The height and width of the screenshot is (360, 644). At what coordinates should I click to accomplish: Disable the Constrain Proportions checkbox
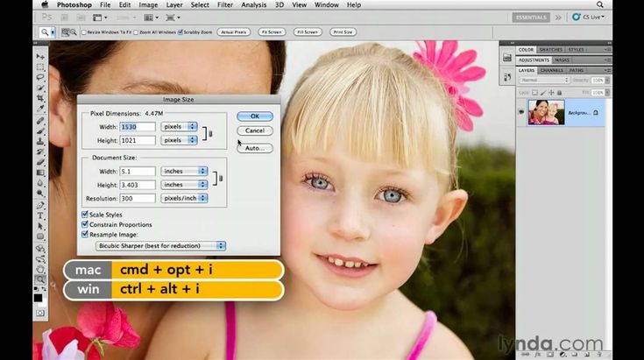[x=85, y=224]
